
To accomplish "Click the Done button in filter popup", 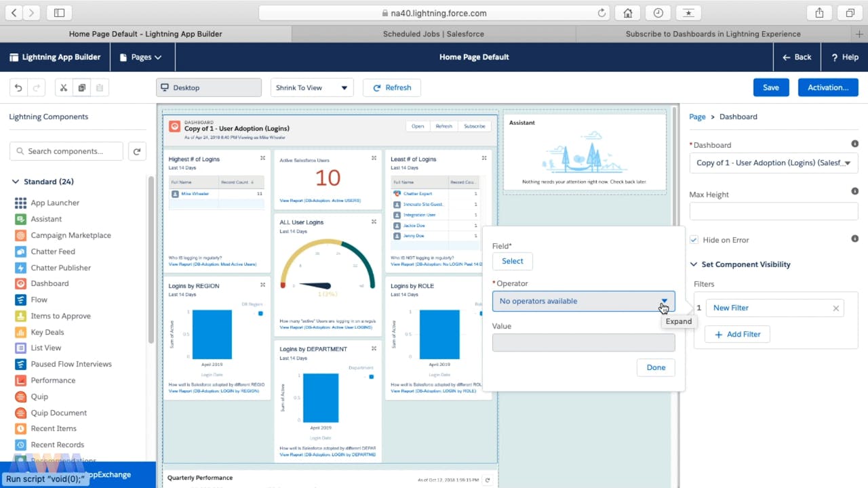I will tap(655, 367).
